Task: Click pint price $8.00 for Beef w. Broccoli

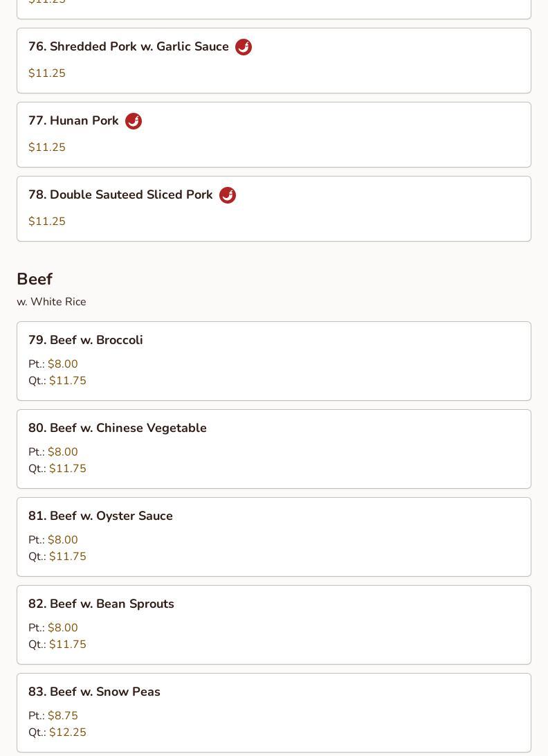Action: click(x=62, y=364)
